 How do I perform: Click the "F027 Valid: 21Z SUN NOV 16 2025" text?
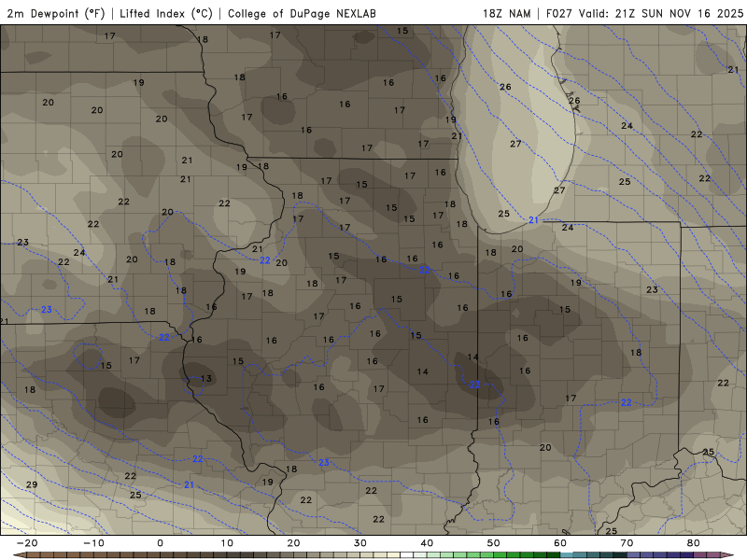click(644, 13)
